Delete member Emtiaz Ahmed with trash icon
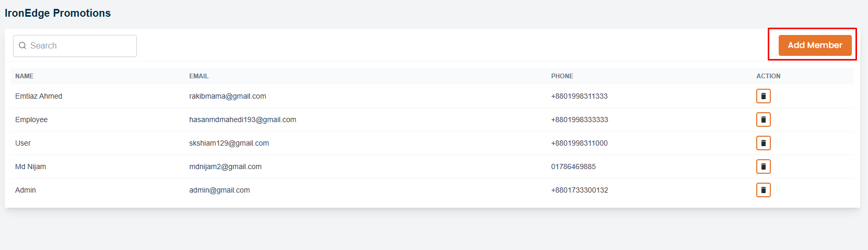The image size is (868, 250). 763,96
